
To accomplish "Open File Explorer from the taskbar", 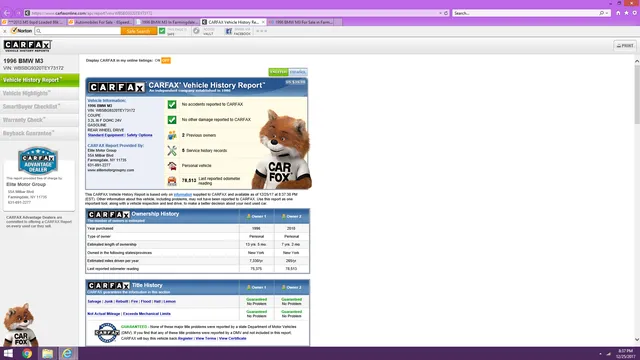I will click(x=47, y=353).
